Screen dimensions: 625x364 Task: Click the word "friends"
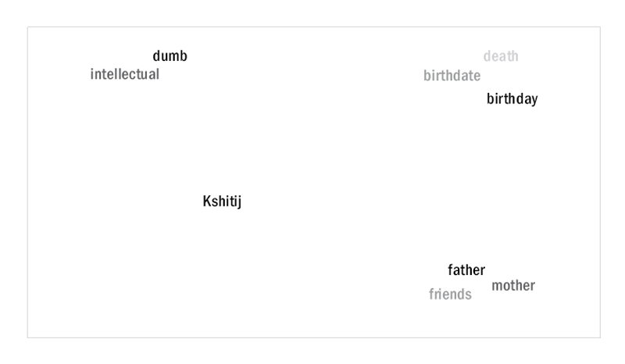coord(450,294)
